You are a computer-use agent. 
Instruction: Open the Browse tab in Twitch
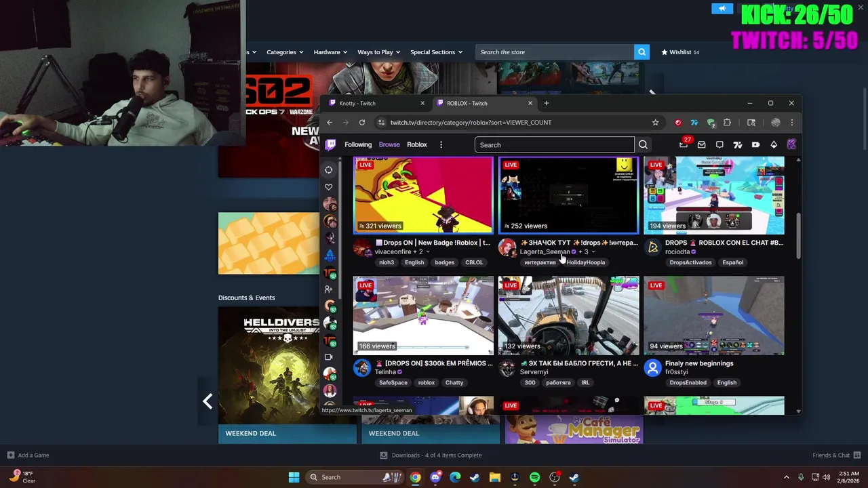point(389,144)
